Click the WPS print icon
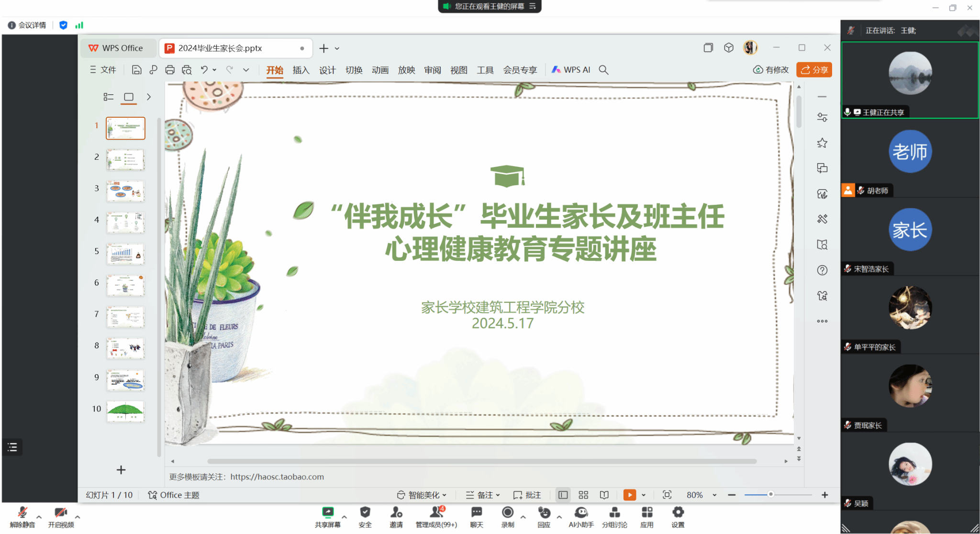The image size is (980, 534). 170,70
